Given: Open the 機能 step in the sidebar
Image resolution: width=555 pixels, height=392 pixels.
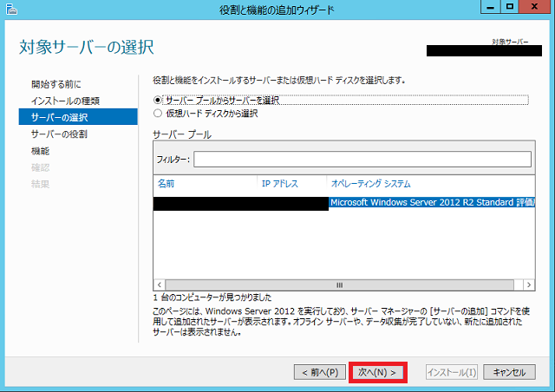Looking at the screenshot, I should coord(40,151).
